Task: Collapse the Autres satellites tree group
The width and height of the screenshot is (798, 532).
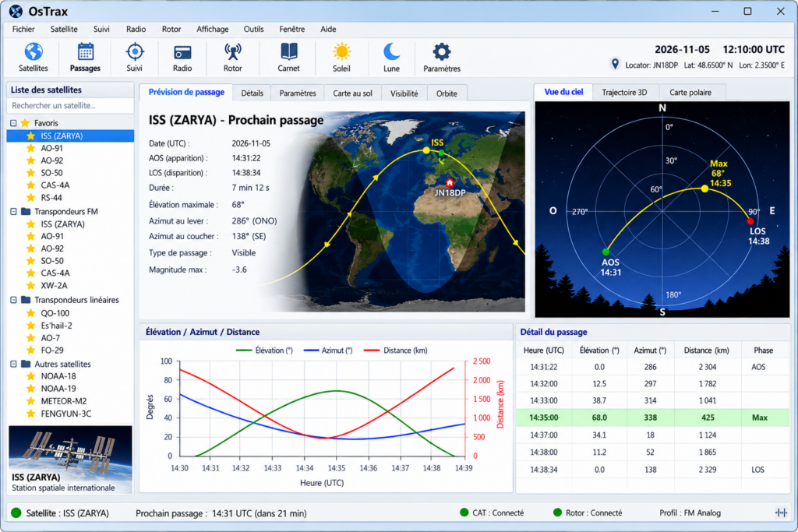Action: (13, 364)
